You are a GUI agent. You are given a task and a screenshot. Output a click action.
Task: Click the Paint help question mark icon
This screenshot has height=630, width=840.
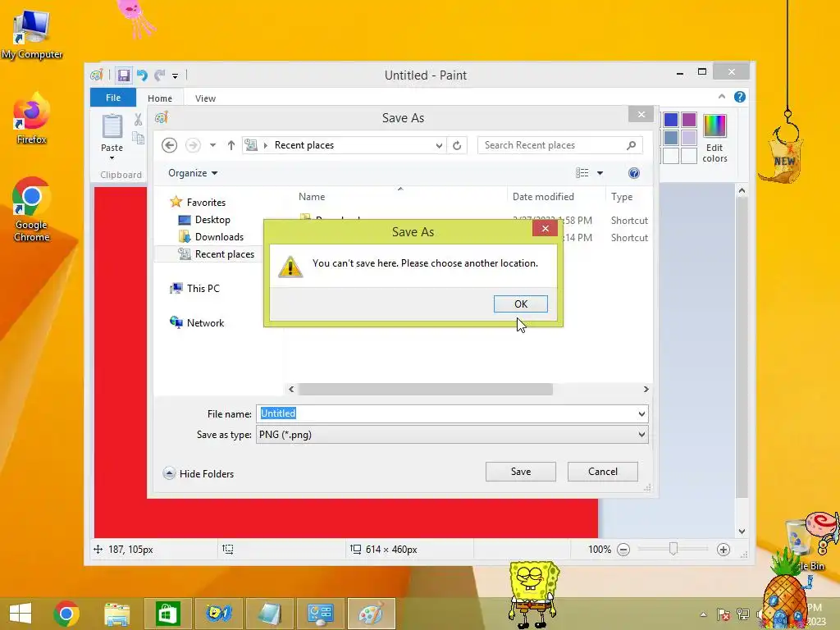740,97
